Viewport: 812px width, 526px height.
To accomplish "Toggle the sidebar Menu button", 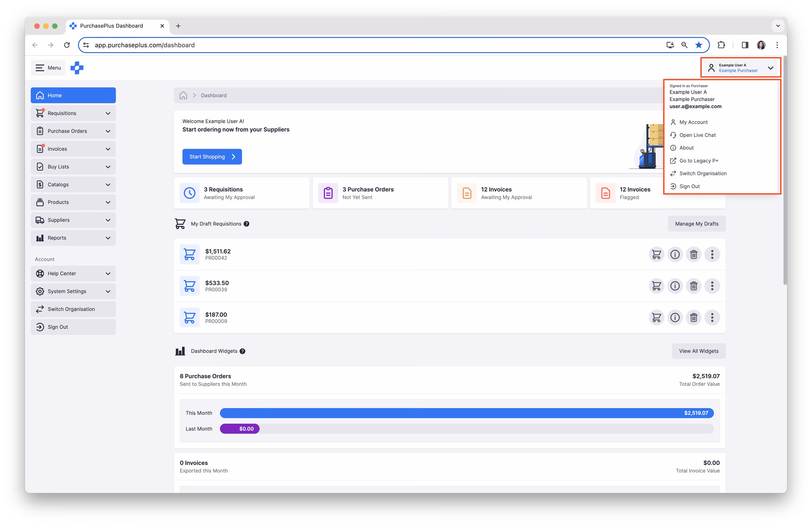I will click(x=48, y=67).
